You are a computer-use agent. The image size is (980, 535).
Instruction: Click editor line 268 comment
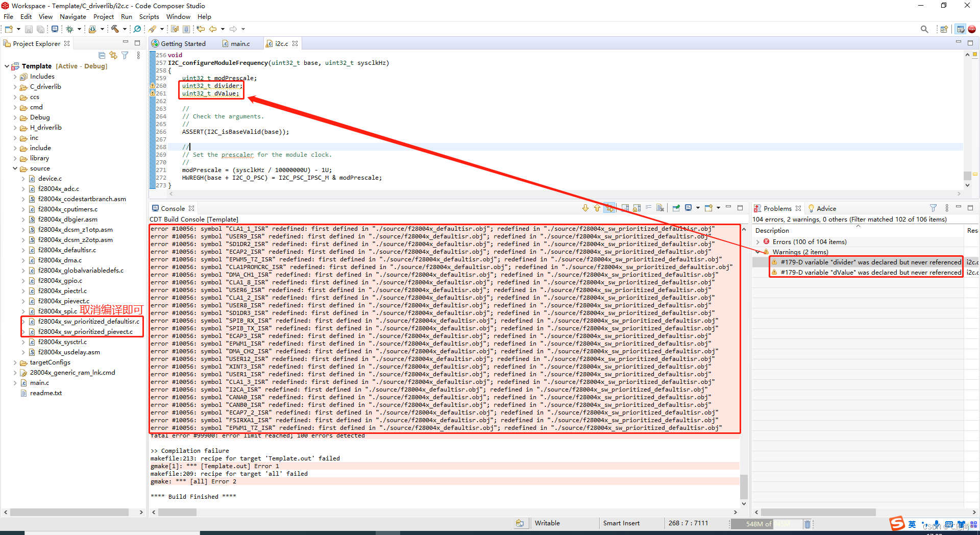click(x=186, y=147)
